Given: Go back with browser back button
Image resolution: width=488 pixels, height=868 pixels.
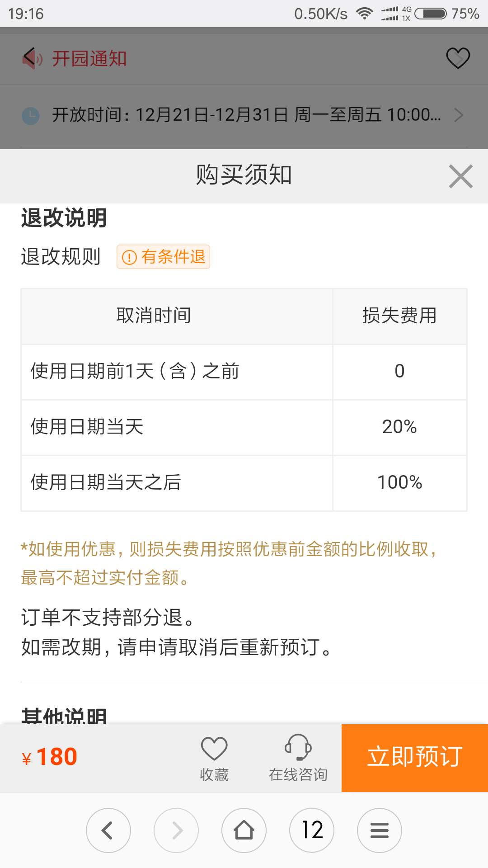Looking at the screenshot, I should 108,830.
